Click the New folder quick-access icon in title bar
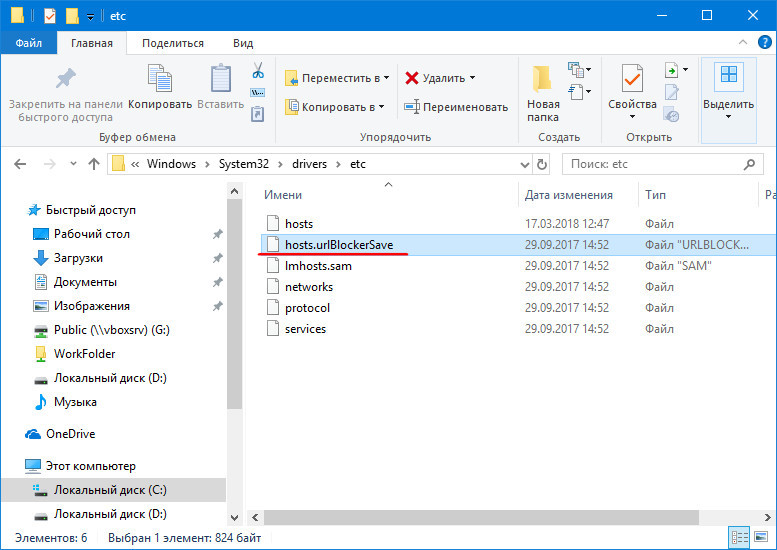777x550 pixels. (72, 16)
